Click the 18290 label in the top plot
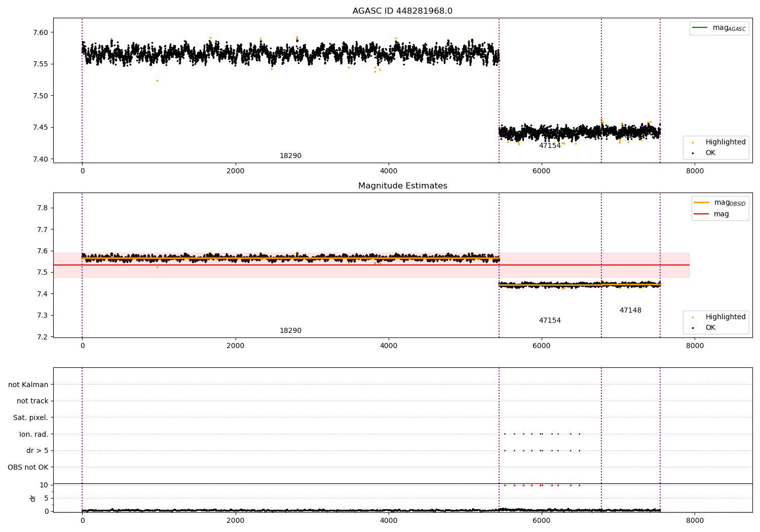This screenshot has height=532, width=760. 290,156
